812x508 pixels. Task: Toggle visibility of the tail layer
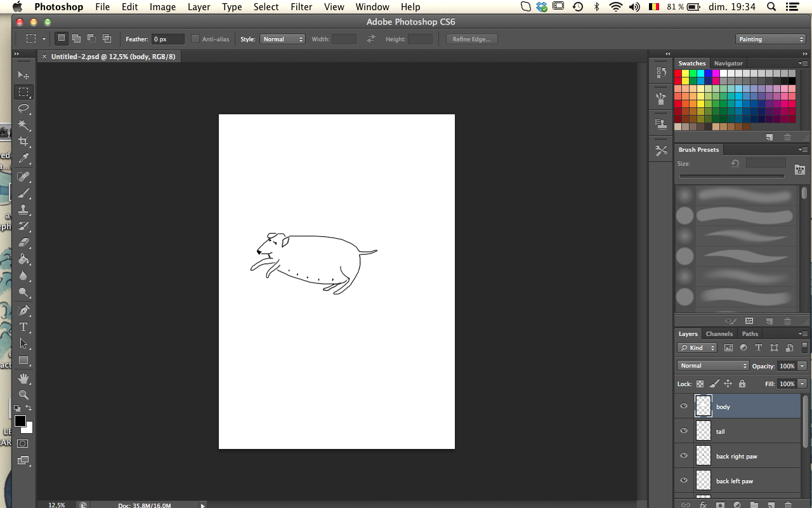click(x=684, y=431)
